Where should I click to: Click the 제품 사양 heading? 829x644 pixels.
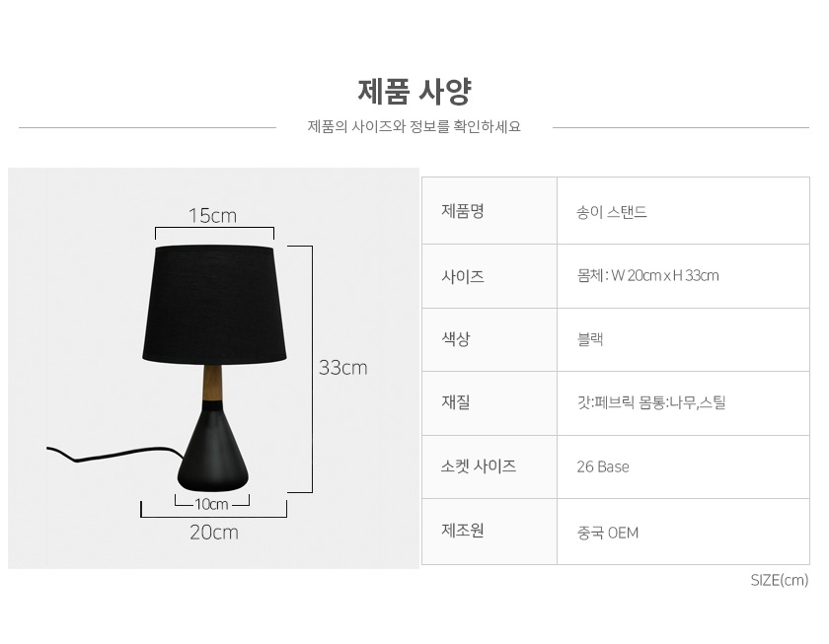click(x=414, y=92)
